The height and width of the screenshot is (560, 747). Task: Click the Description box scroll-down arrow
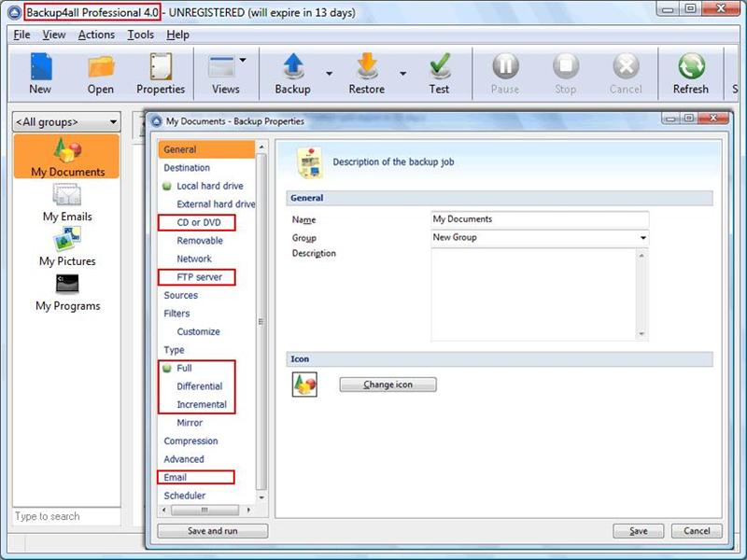(641, 334)
